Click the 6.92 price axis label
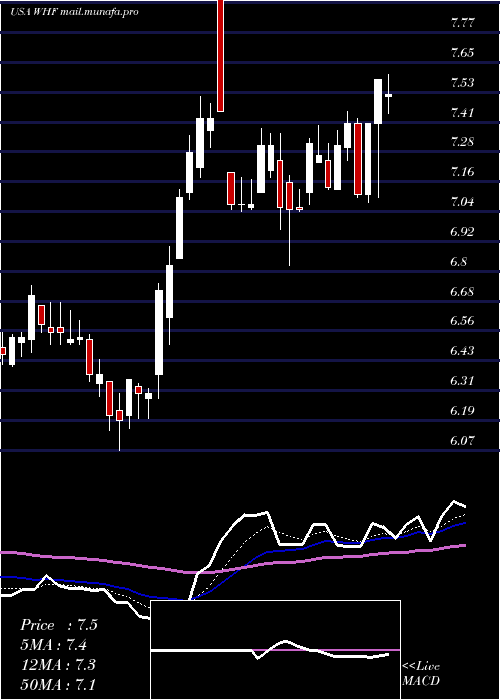Image resolution: width=500 pixels, height=700 pixels. pyautogui.click(x=462, y=232)
